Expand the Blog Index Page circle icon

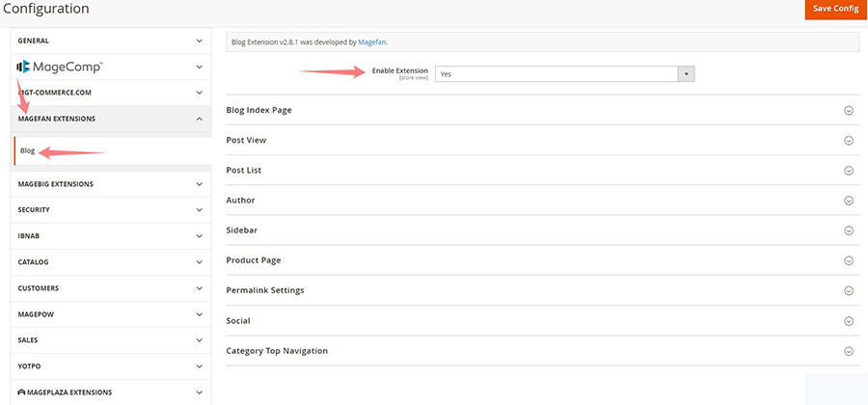(x=849, y=110)
